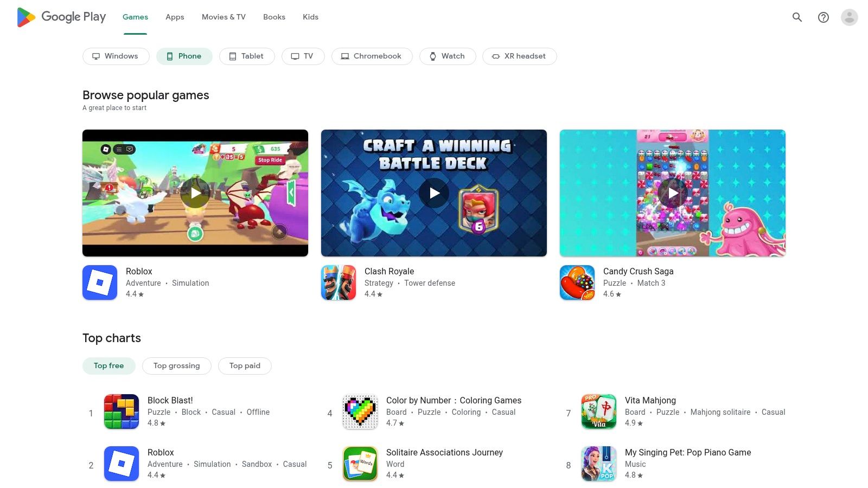Open the Roblox title link in popular games
The height and width of the screenshot is (488, 868).
click(x=139, y=272)
